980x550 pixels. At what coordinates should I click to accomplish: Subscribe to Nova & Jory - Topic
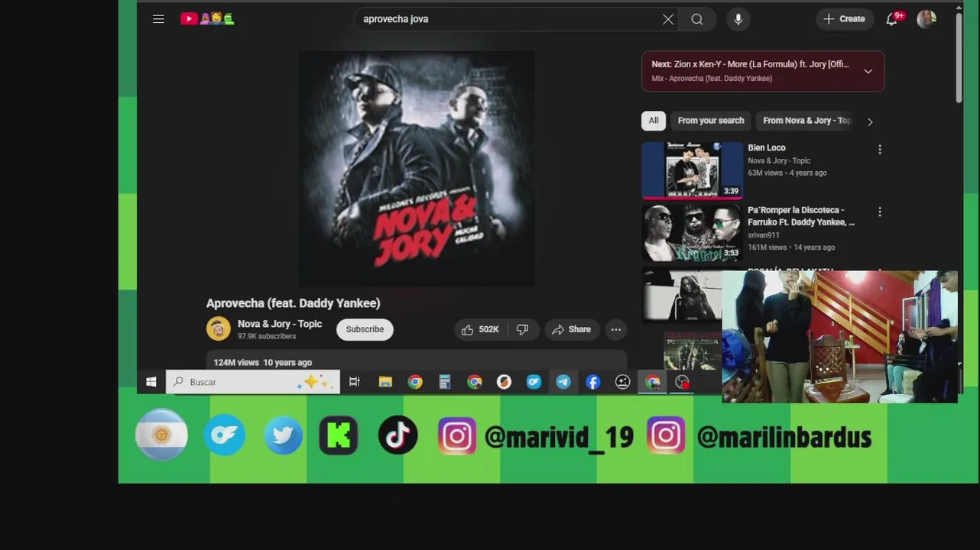[x=365, y=329]
